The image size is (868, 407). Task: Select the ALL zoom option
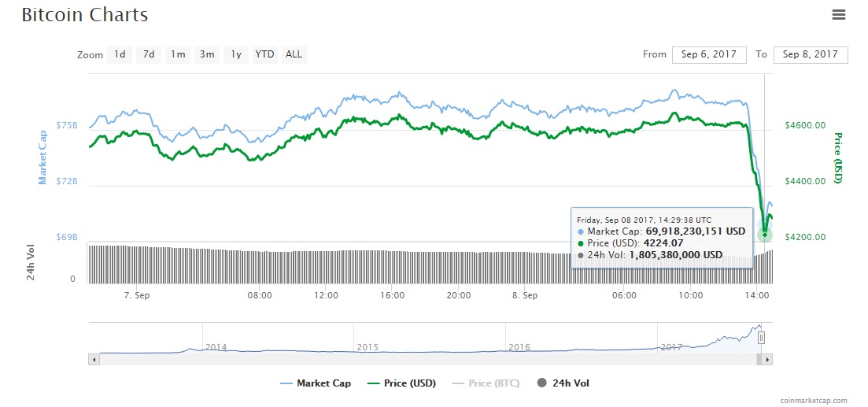pyautogui.click(x=294, y=54)
